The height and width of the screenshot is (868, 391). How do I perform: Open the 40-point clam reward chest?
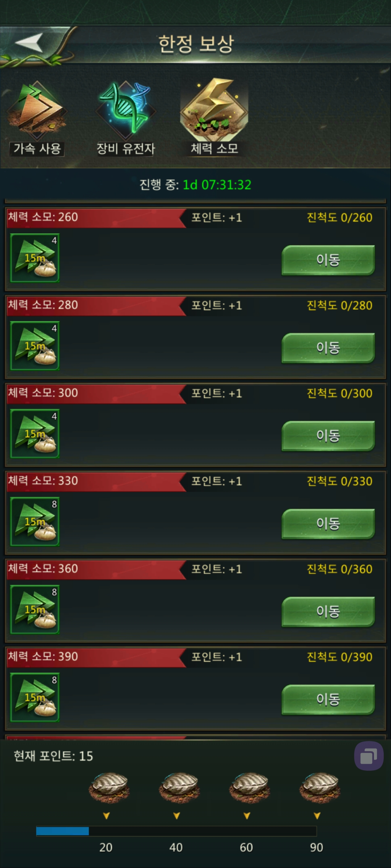click(x=179, y=788)
